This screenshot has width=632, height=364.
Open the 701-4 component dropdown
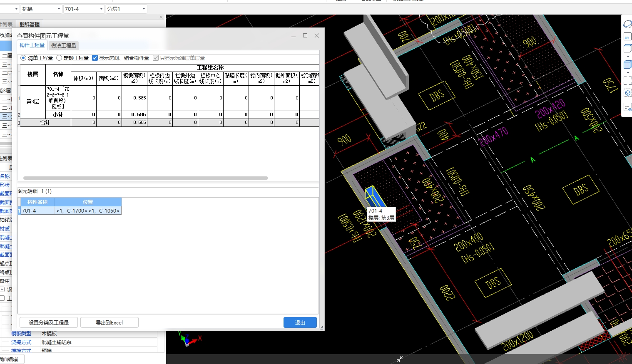84,9
